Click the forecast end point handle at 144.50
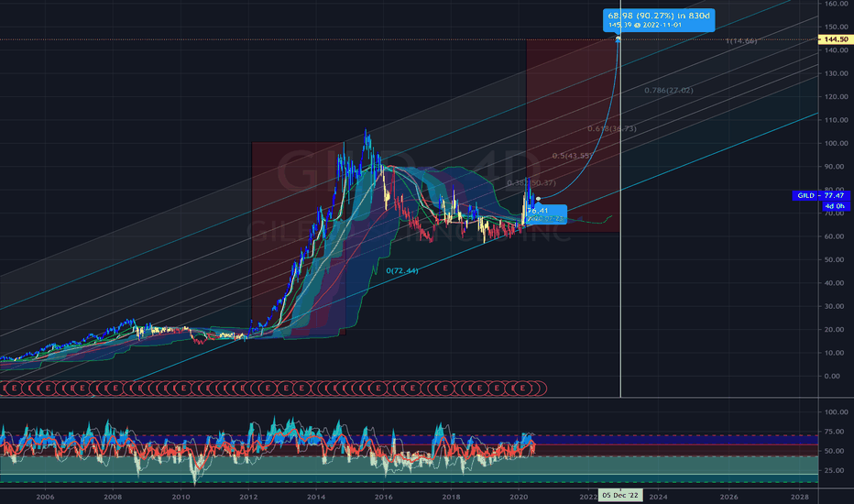This screenshot has width=854, height=504. 619,39
